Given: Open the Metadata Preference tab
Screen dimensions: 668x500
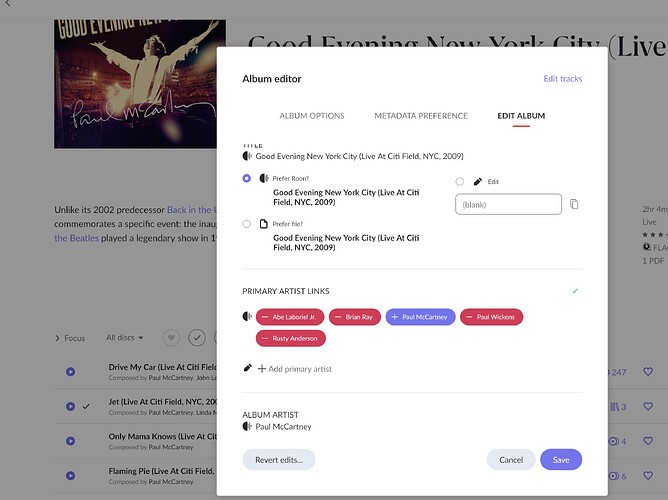Looking at the screenshot, I should [x=421, y=116].
